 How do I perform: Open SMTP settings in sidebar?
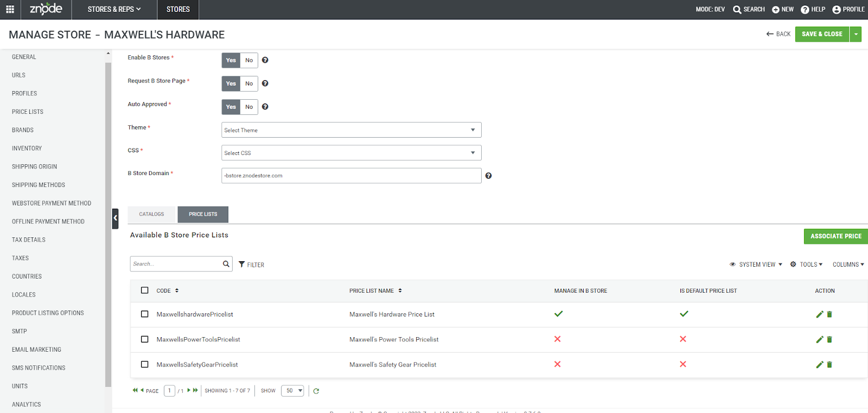pyautogui.click(x=20, y=331)
